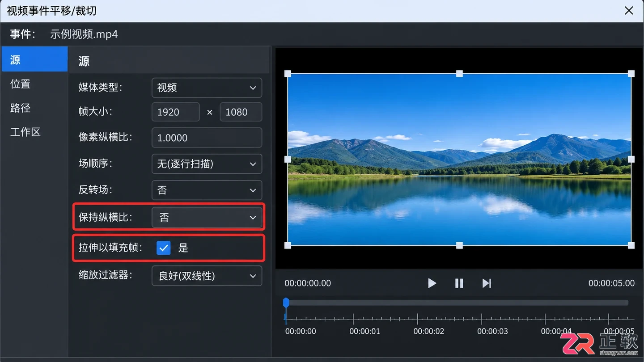Select the top-center crop handle
644x362 pixels.
coord(459,73)
